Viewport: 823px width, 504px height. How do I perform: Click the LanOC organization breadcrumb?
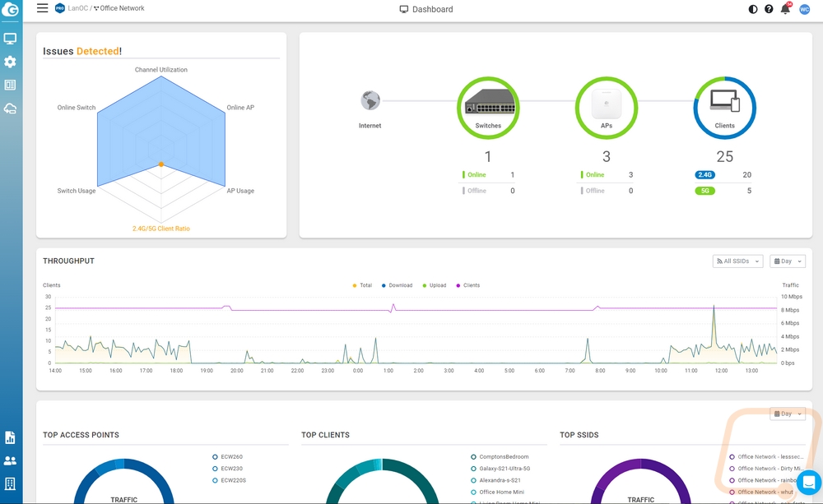[x=77, y=8]
